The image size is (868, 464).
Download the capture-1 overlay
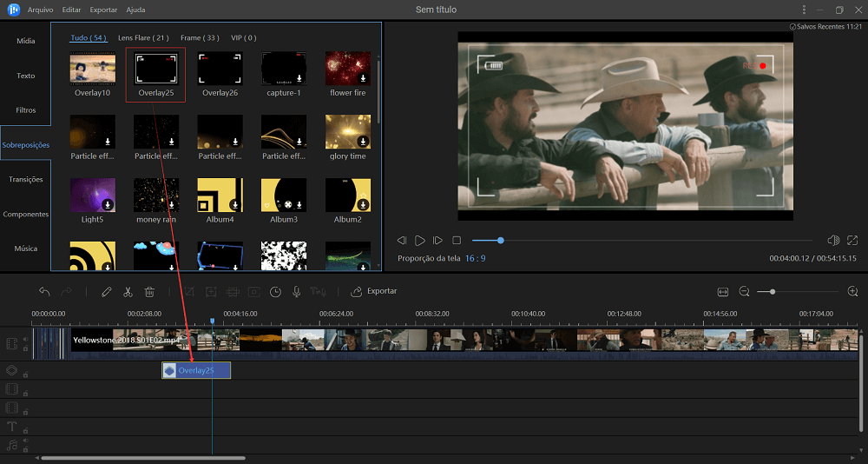click(299, 78)
